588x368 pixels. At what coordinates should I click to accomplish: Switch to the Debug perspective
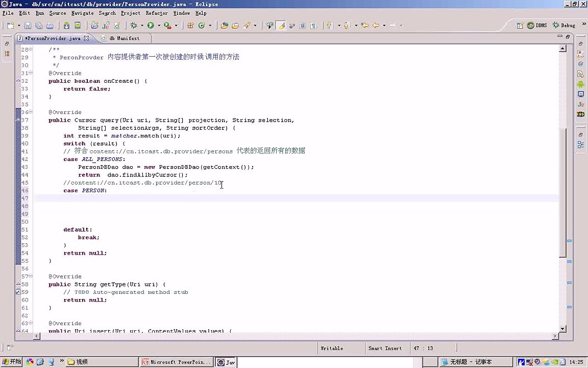click(564, 26)
